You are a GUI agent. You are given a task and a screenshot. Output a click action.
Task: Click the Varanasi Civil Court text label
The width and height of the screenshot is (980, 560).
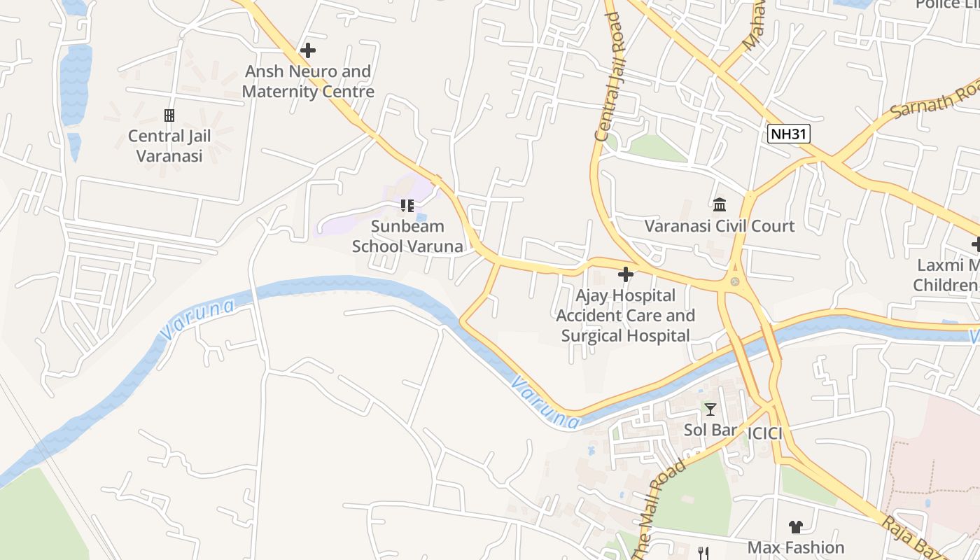pos(720,226)
